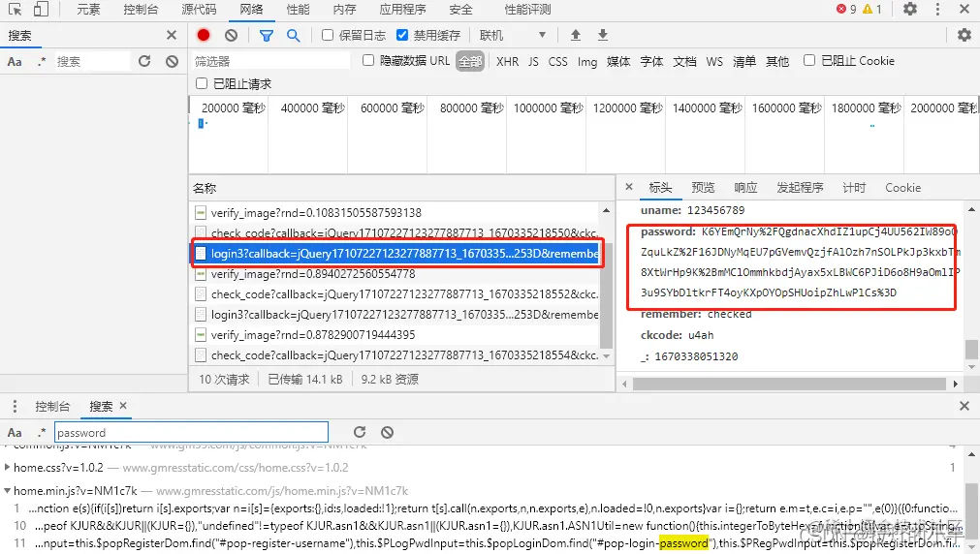Collapse the home.min.js?v=NM1c7k search result
The image size is (980, 554).
click(x=7, y=491)
